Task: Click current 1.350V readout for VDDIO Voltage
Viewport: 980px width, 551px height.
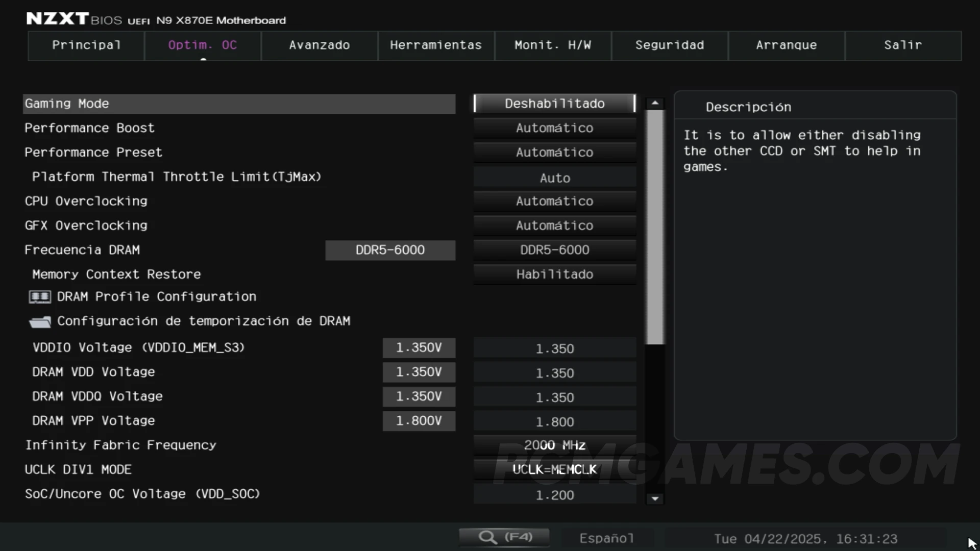Action: 419,348
